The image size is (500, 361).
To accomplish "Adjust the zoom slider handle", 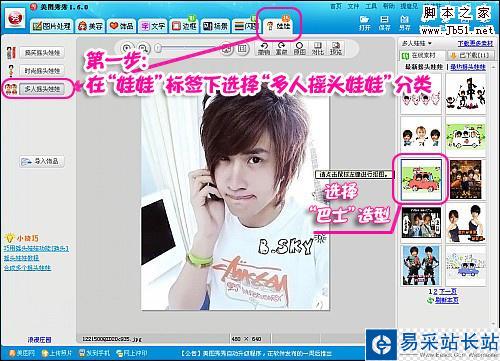I will [158, 48].
